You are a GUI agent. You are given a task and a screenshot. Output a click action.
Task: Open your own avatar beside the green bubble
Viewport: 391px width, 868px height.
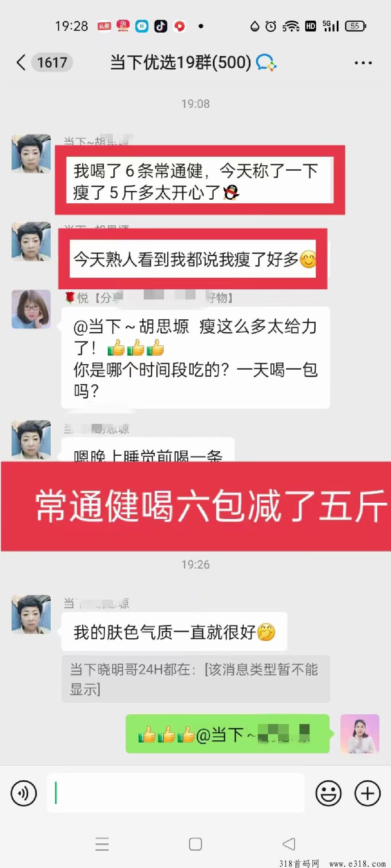point(360,734)
